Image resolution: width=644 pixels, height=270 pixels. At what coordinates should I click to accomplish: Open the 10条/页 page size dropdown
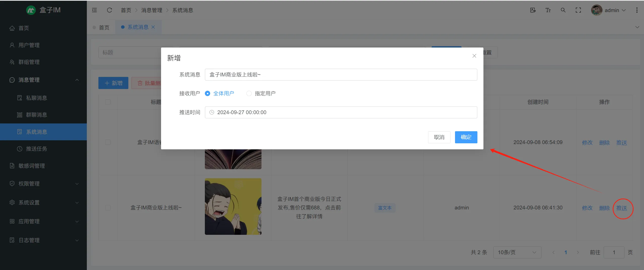(517, 252)
